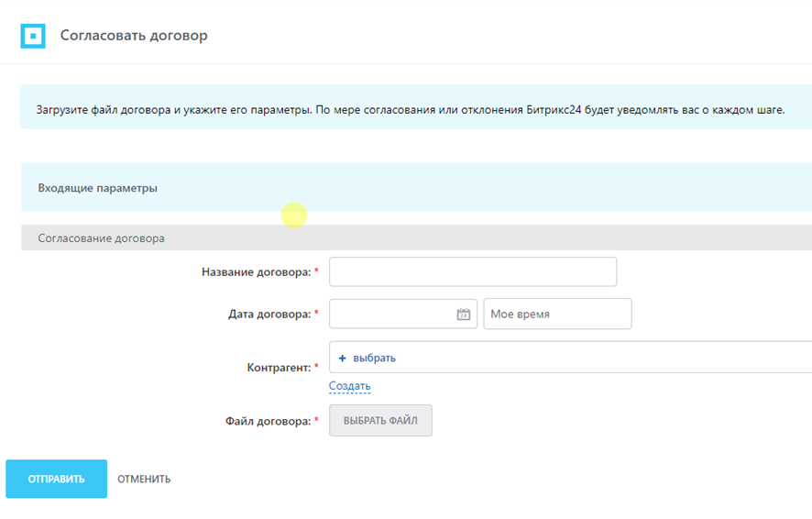The image size is (812, 519).
Task: Click the instruction text starting Загрузите файл договора
Action: coord(411,110)
